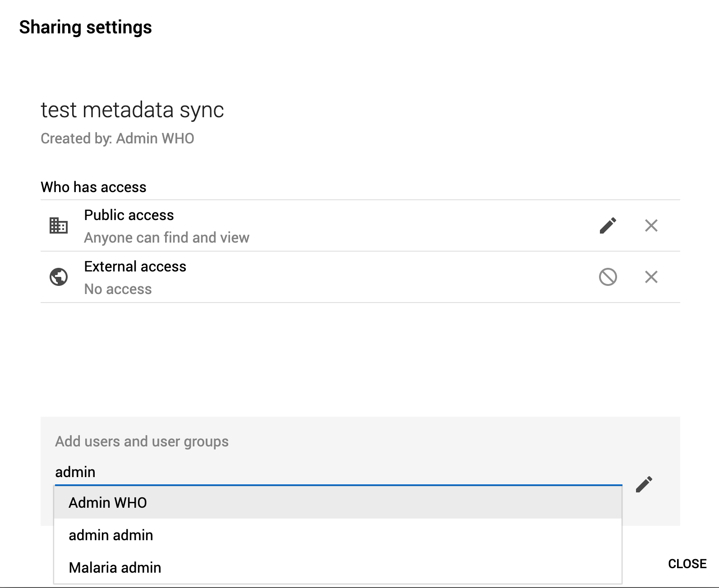The image size is (719, 588).
Task: Open permission pencil beside user search field
Action: [644, 484]
